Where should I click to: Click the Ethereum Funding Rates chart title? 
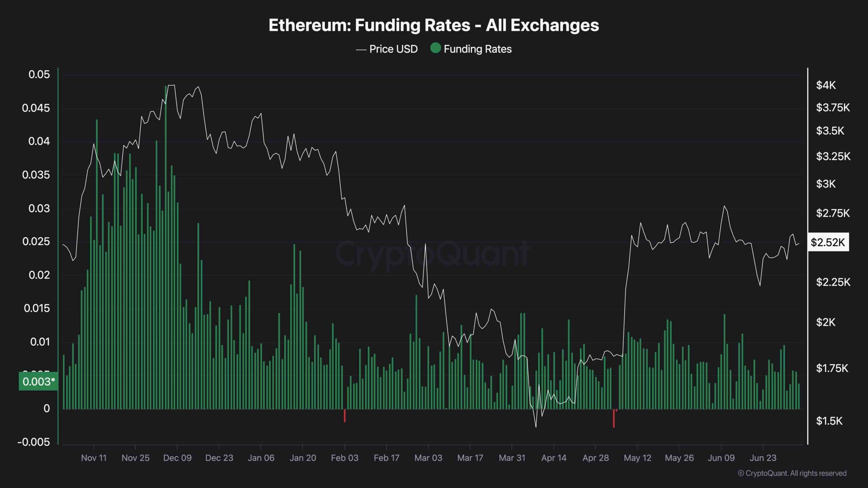434,25
